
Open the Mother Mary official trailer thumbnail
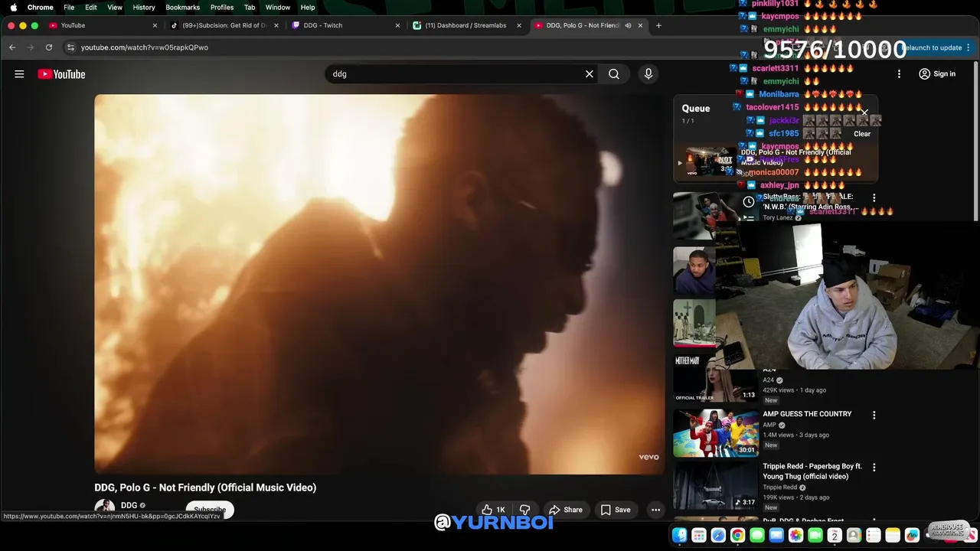click(716, 377)
